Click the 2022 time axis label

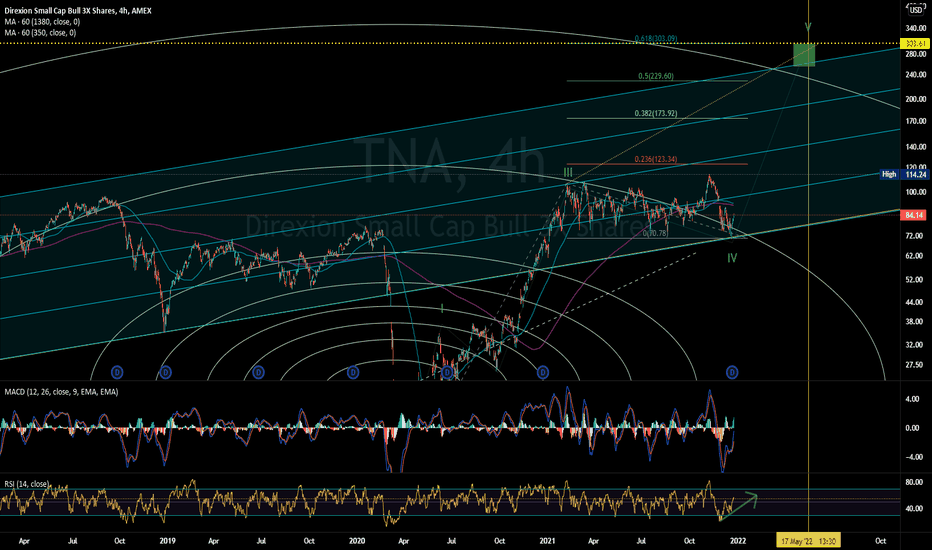[738, 541]
